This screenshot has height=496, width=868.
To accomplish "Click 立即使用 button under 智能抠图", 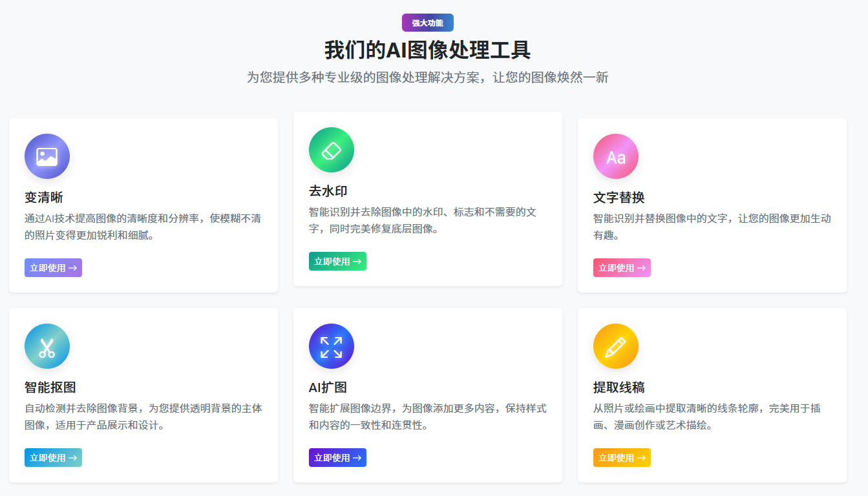I will [x=53, y=458].
